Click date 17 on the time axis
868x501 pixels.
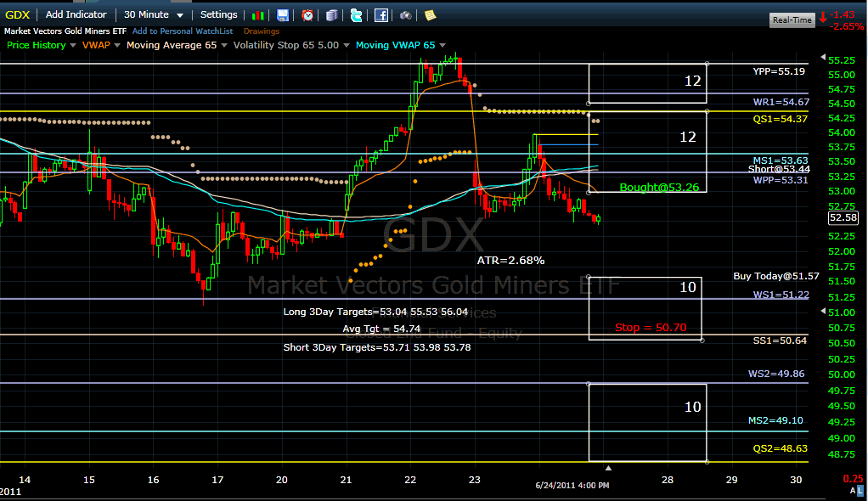coord(217,480)
